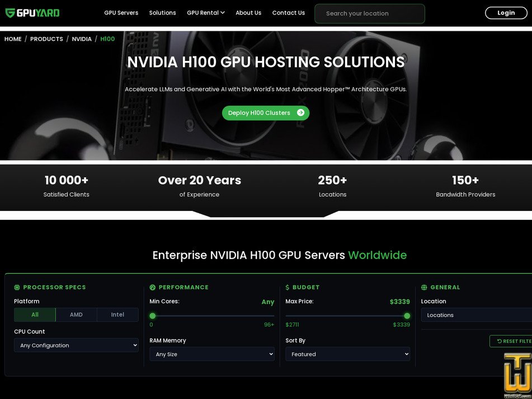Click the H100 breadcrumb
Screen dimensions: 532x399
(x=107, y=39)
